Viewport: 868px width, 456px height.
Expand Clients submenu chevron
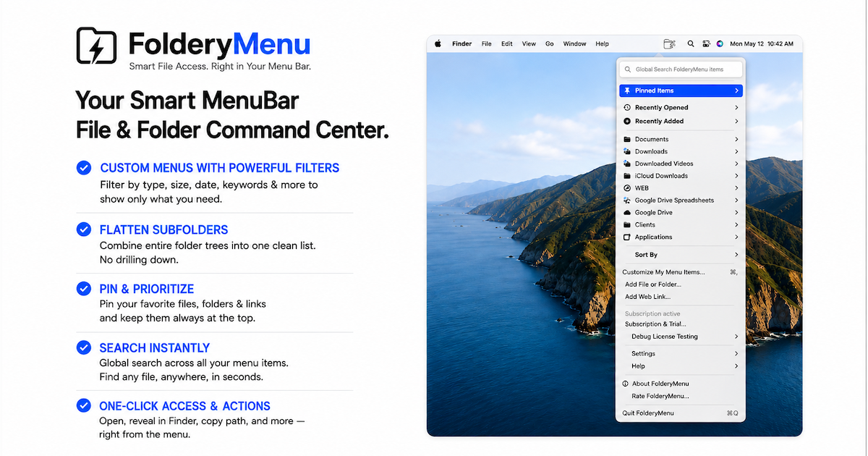[736, 225]
